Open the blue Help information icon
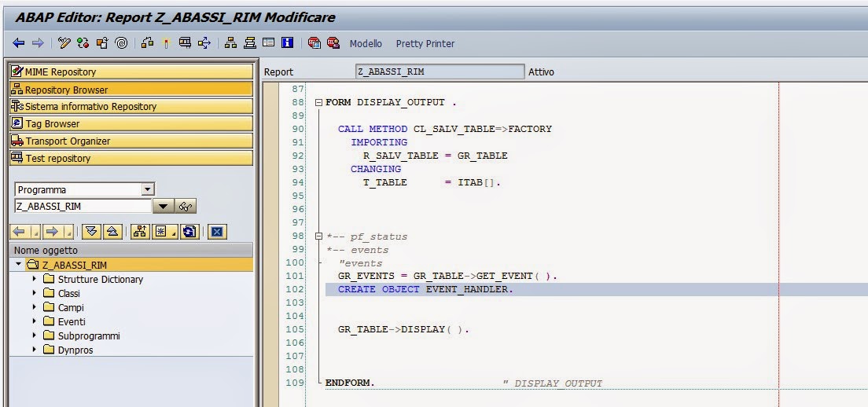Screen dimensions: 868x407 [x=287, y=43]
